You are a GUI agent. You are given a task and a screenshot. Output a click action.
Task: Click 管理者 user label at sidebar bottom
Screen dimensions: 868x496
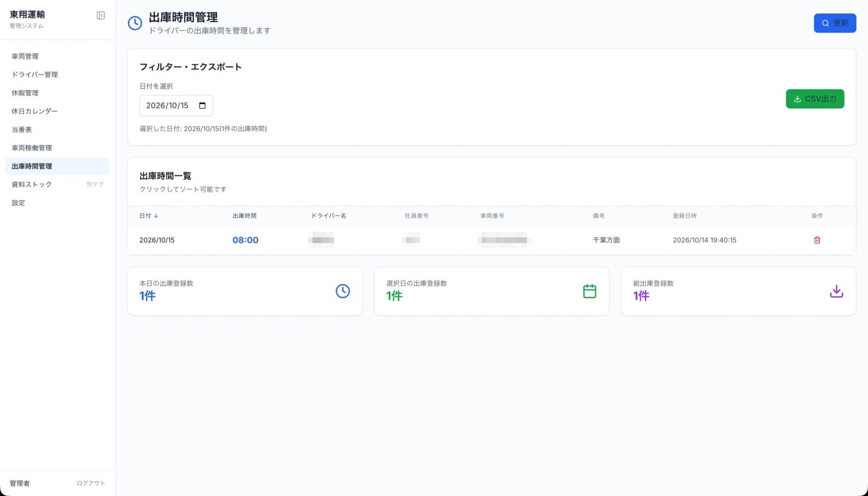tap(20, 483)
